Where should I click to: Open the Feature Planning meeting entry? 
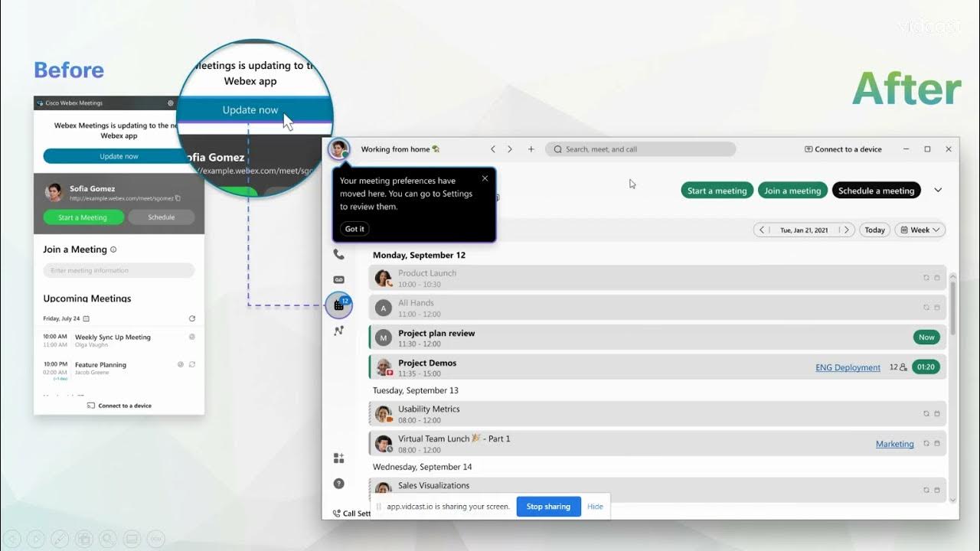coord(119,369)
